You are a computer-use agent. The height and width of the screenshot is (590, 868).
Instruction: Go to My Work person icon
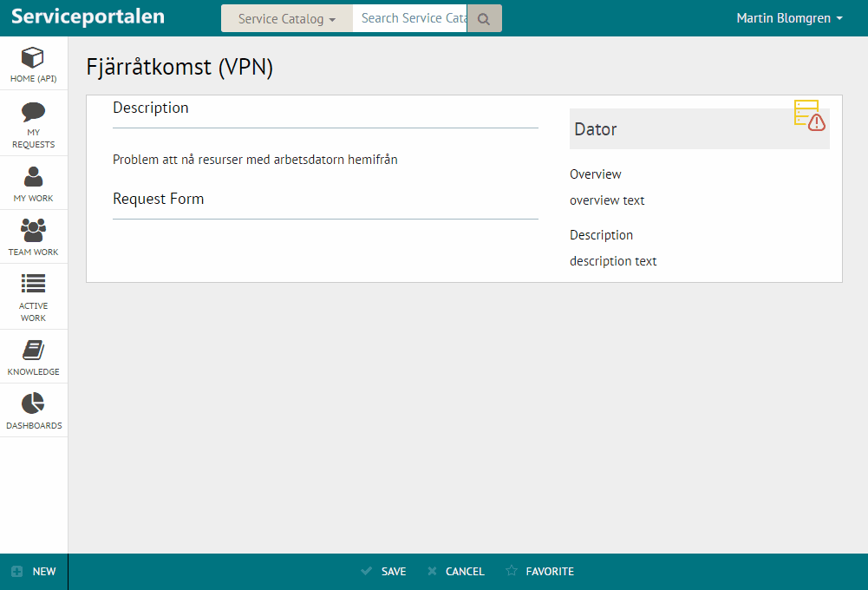tap(33, 176)
